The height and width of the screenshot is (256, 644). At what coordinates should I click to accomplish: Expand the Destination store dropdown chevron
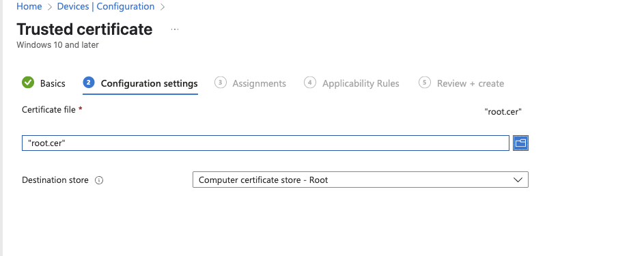coord(518,180)
